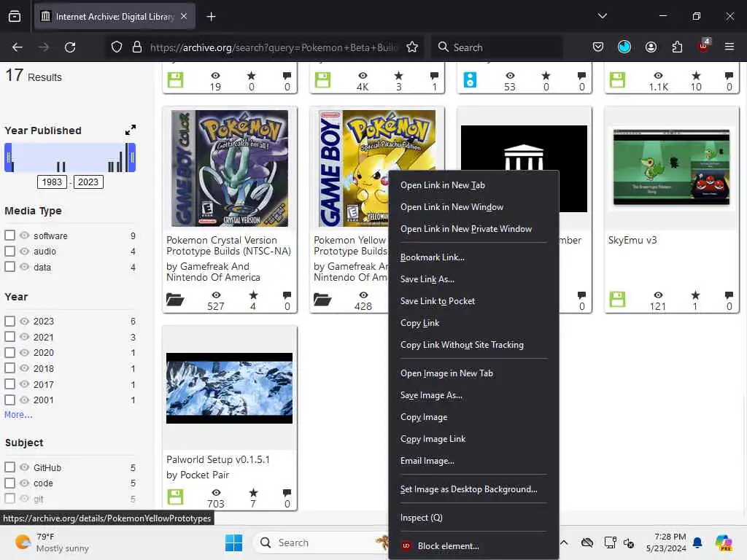Screen dimensions: 747x560
Task: Open the SkyEmu v3 title link
Action: (632, 241)
